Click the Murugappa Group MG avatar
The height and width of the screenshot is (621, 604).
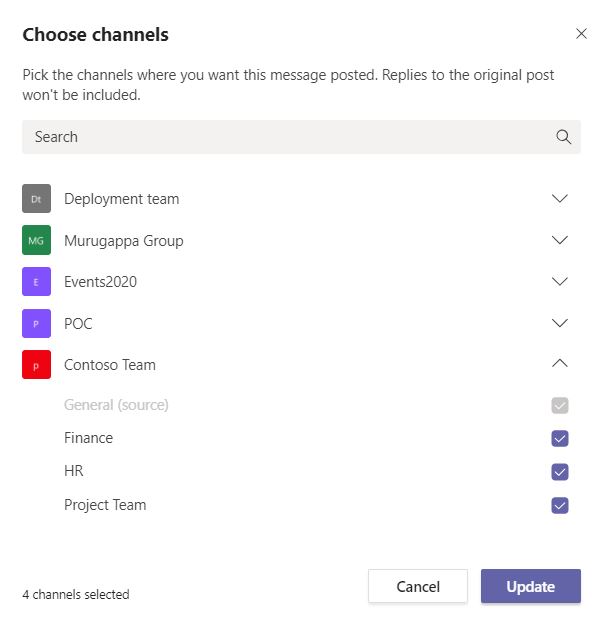pyautogui.click(x=36, y=240)
